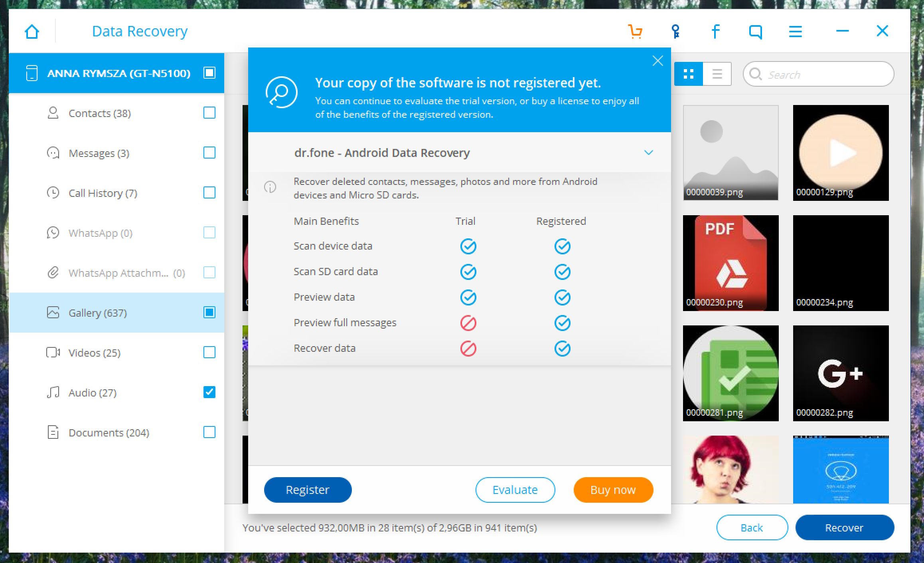
Task: Click the 'Trial' column header
Action: pos(465,221)
